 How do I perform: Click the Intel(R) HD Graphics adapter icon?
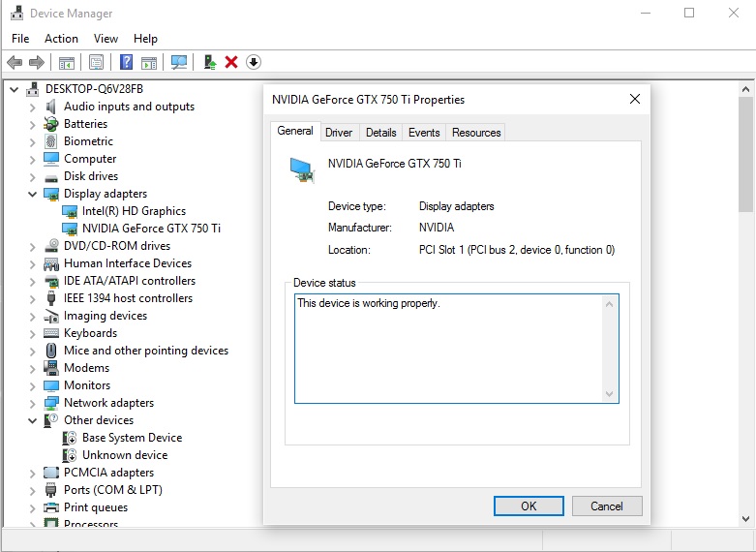(70, 211)
